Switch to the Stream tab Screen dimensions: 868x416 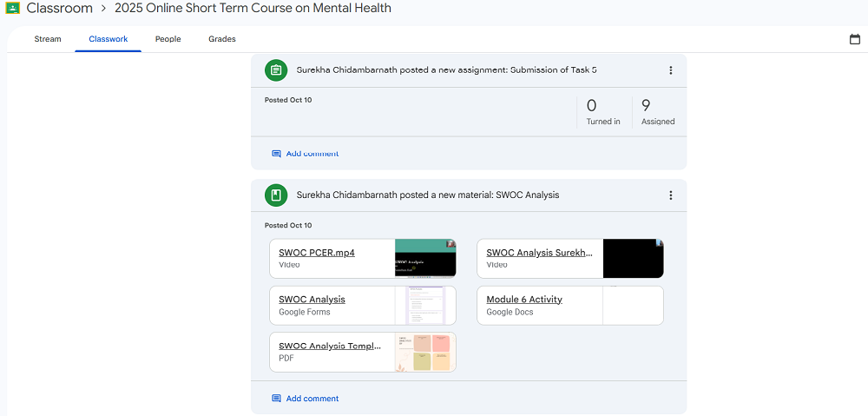(x=48, y=39)
